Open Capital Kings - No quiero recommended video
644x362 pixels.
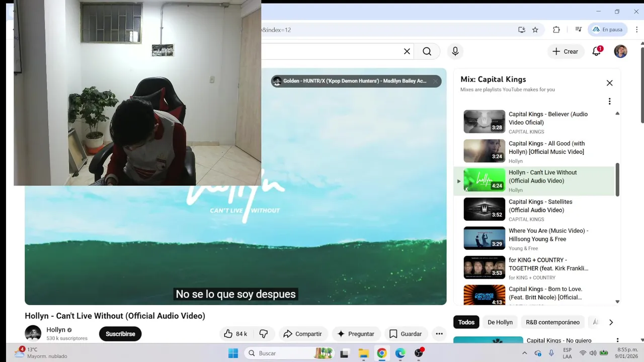click(x=558, y=340)
